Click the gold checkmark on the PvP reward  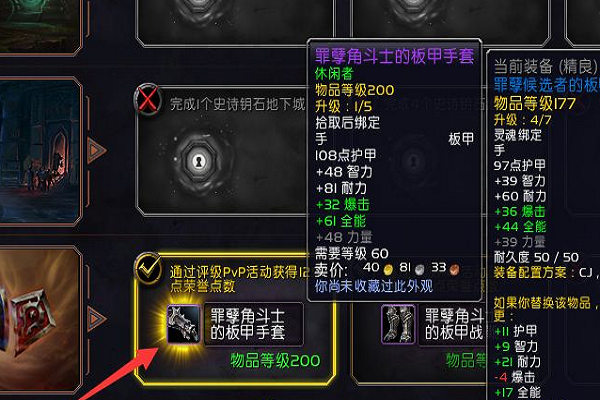[x=148, y=268]
